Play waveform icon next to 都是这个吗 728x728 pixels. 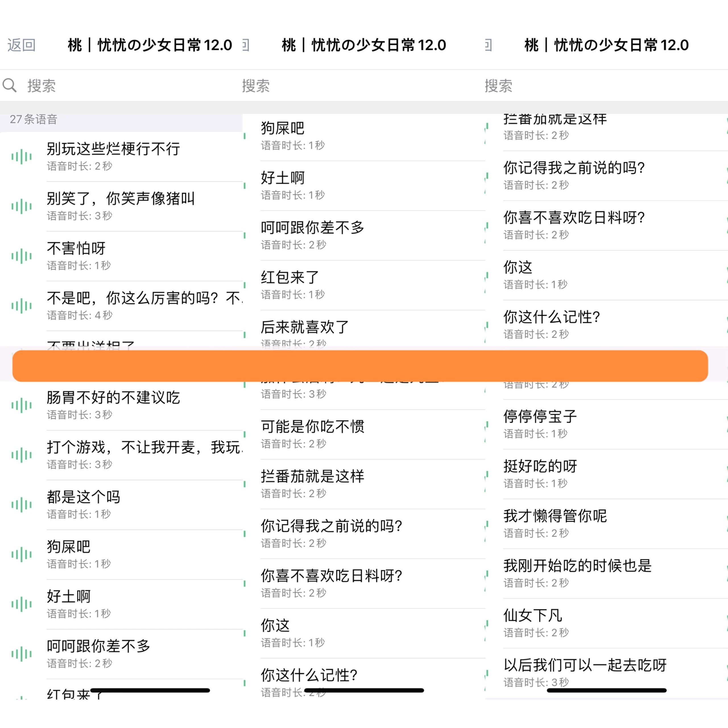pos(22,505)
